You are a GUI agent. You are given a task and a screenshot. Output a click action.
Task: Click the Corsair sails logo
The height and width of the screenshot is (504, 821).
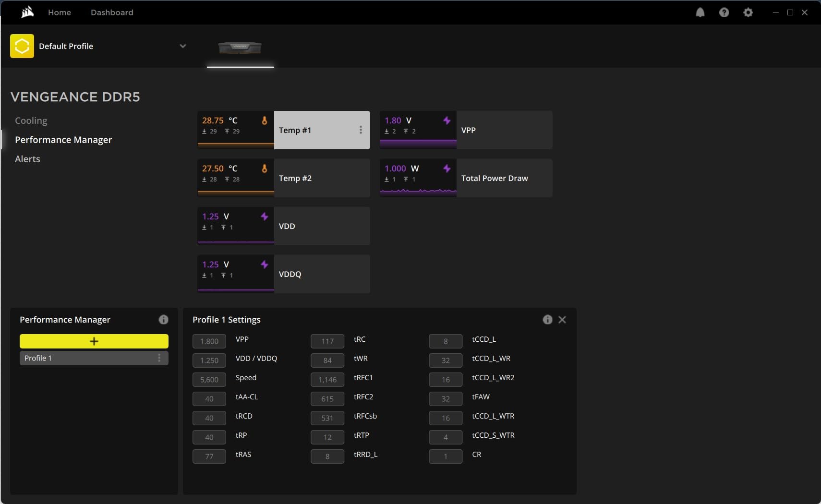pyautogui.click(x=27, y=12)
